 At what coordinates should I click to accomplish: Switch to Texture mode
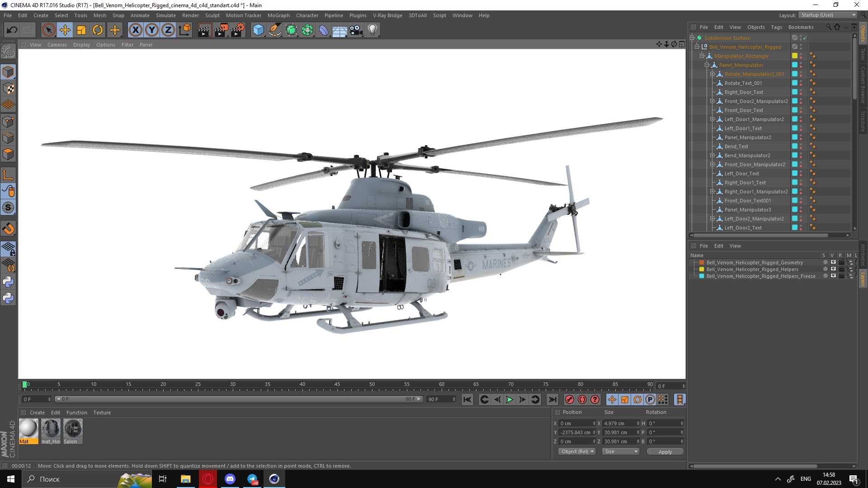pyautogui.click(x=8, y=89)
